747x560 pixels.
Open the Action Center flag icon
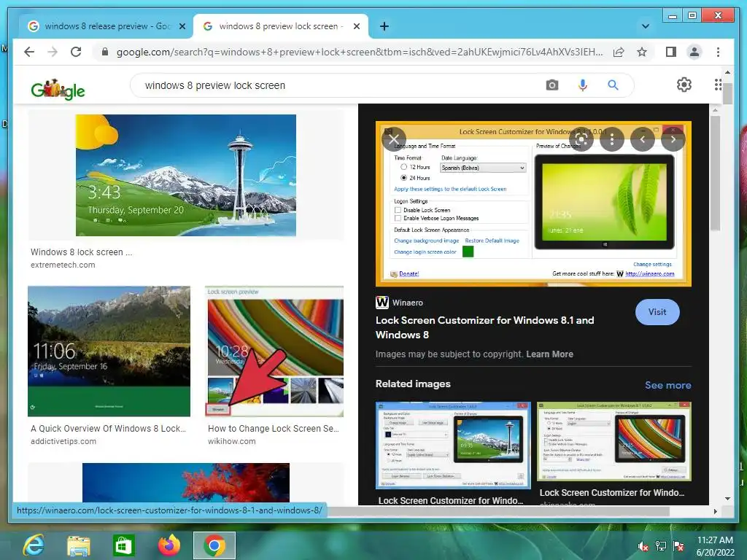pos(678,546)
